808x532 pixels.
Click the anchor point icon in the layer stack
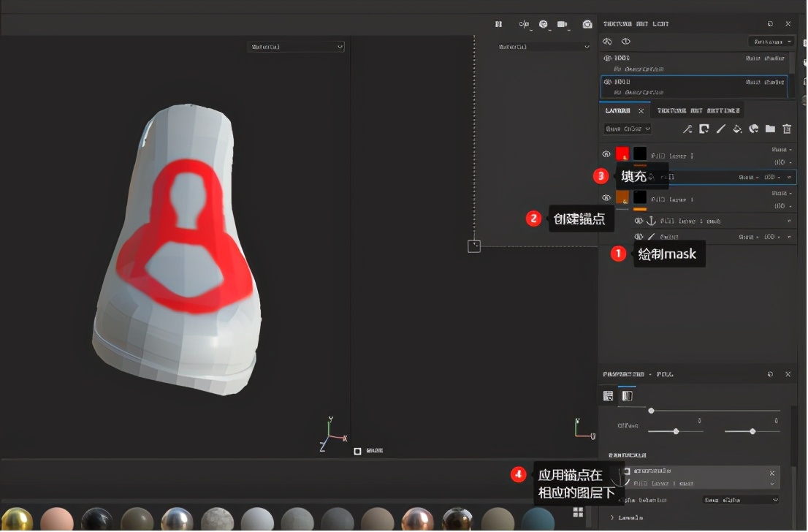652,221
